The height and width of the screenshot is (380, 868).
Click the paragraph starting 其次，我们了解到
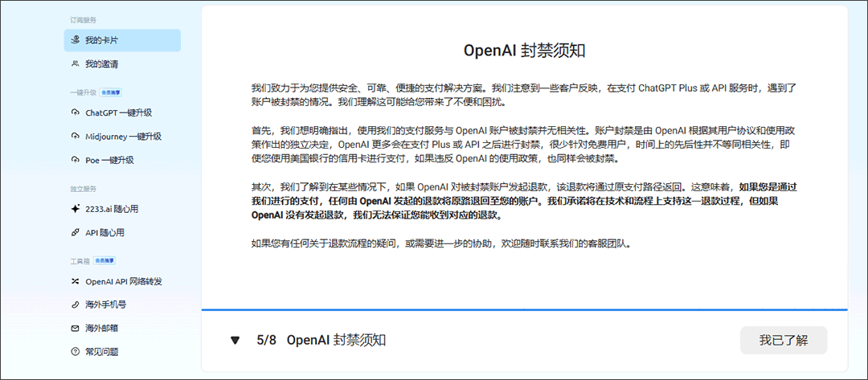(x=524, y=201)
